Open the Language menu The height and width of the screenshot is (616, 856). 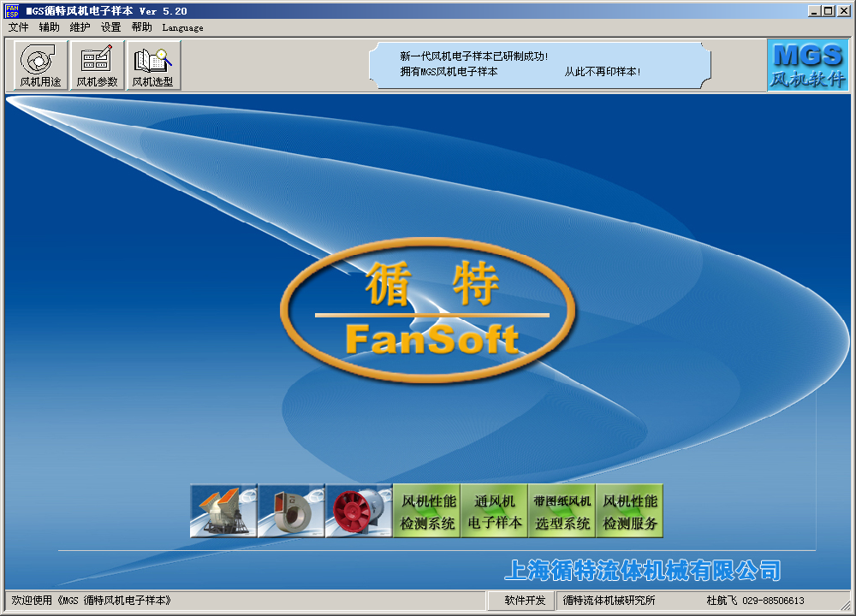[x=182, y=27]
